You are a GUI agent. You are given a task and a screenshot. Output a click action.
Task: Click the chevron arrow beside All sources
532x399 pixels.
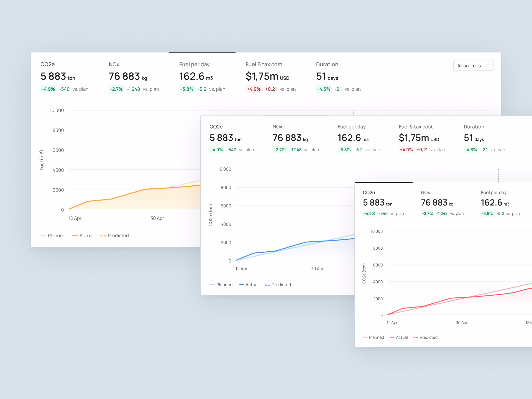pyautogui.click(x=487, y=66)
